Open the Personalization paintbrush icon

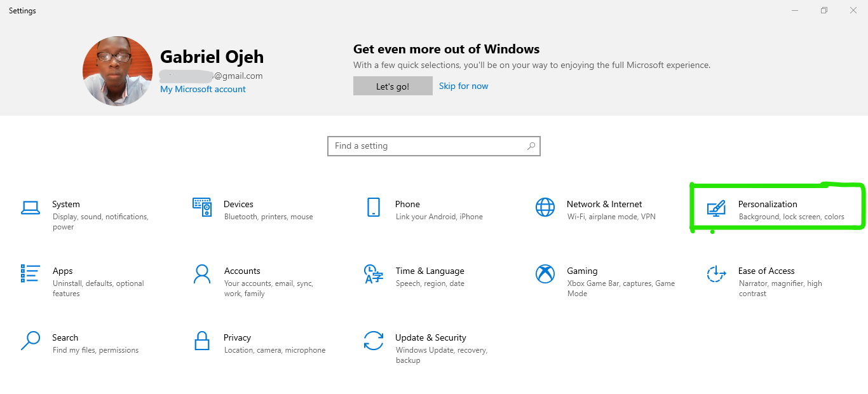point(716,208)
